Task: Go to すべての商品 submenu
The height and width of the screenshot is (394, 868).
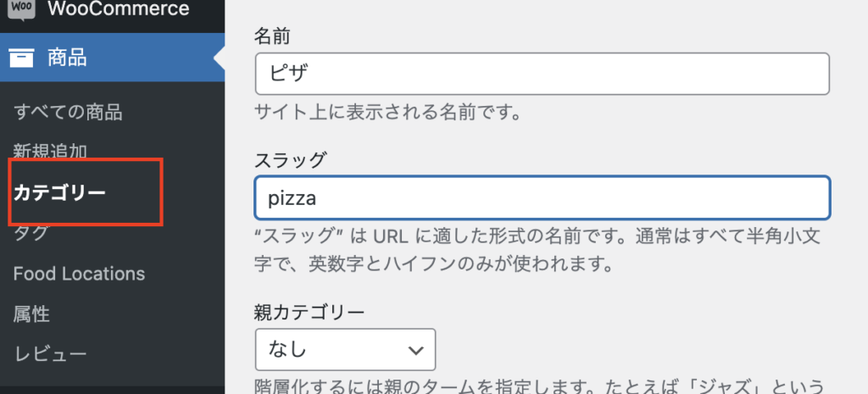Action: 68,111
